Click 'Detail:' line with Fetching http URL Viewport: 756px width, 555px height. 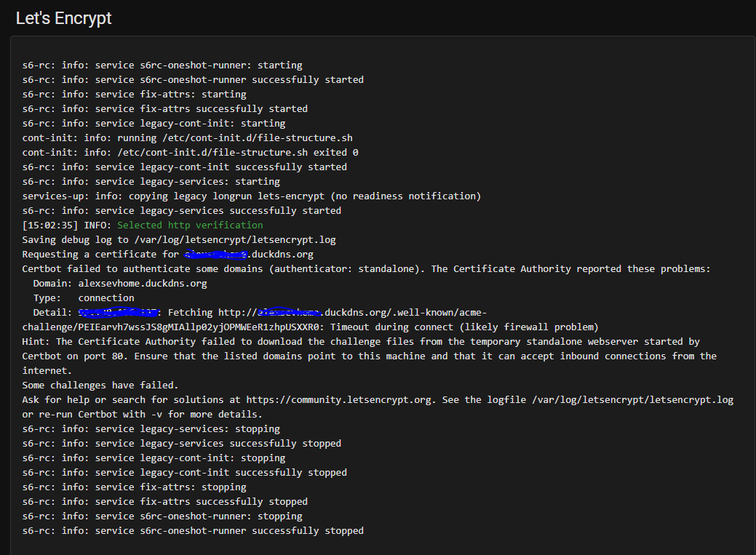[x=260, y=313]
